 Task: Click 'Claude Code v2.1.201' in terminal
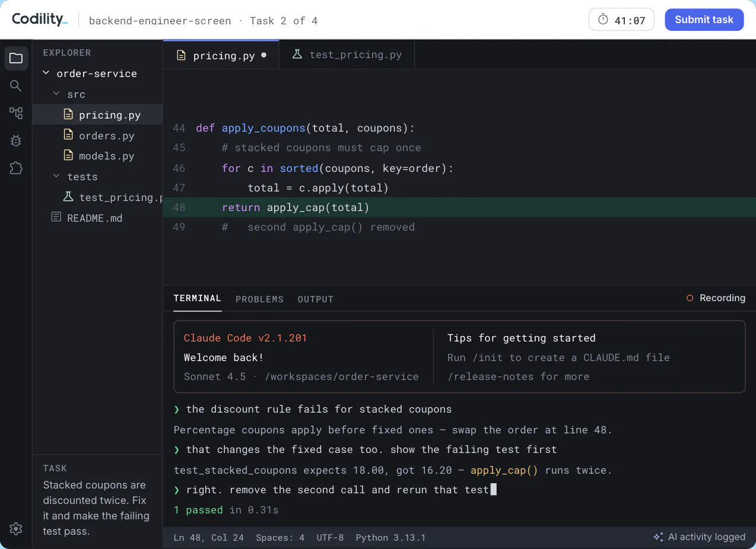point(246,338)
